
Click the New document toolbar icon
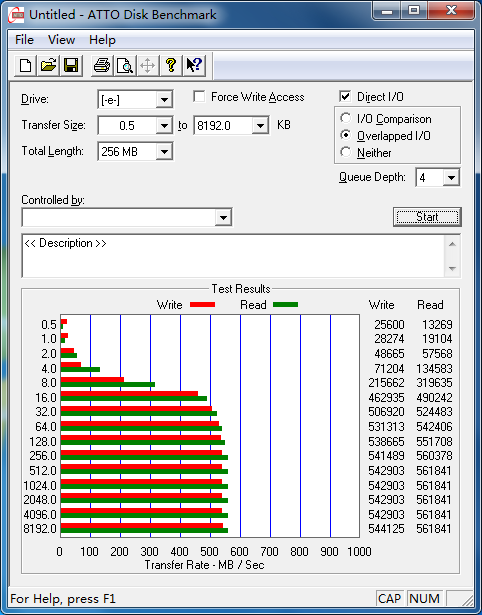pos(25,65)
